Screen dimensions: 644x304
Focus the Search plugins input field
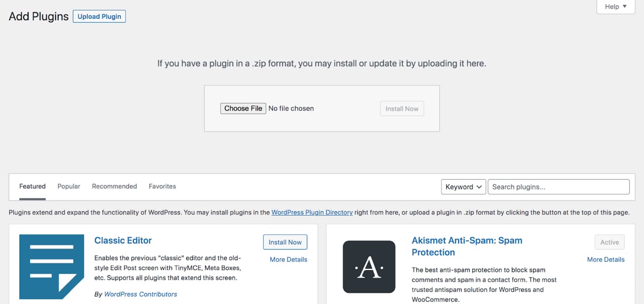558,187
